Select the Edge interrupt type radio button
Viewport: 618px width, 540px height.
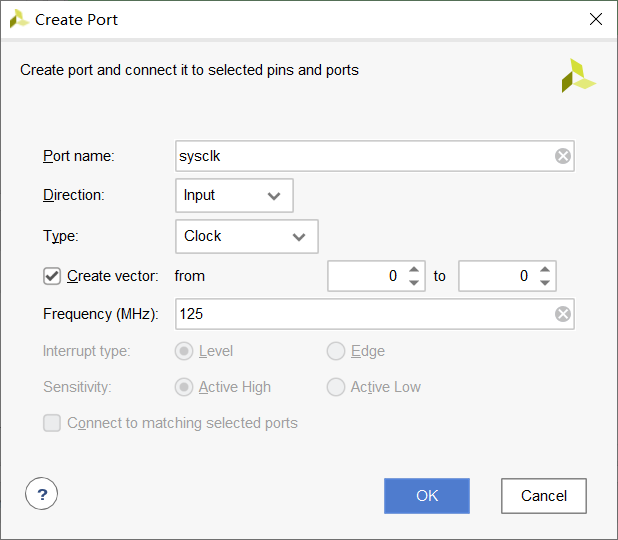[x=336, y=351]
